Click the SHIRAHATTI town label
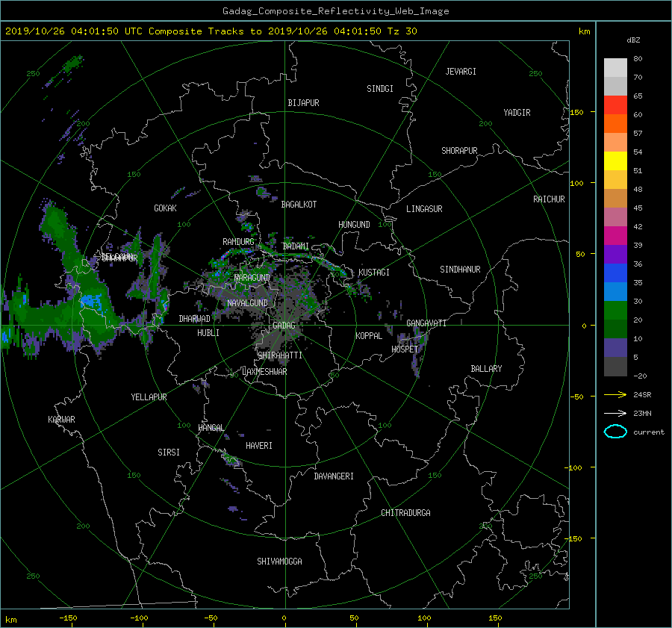This screenshot has width=672, height=628. [280, 355]
